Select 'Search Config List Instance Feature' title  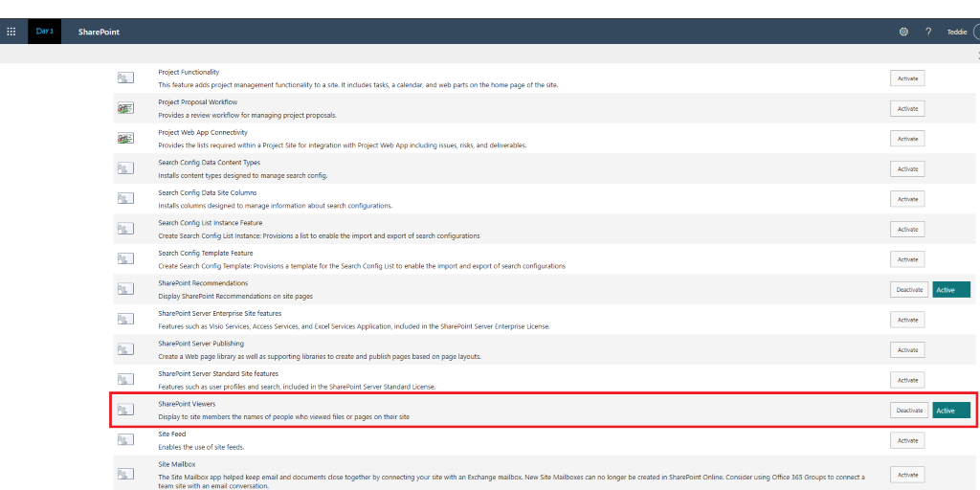point(210,222)
